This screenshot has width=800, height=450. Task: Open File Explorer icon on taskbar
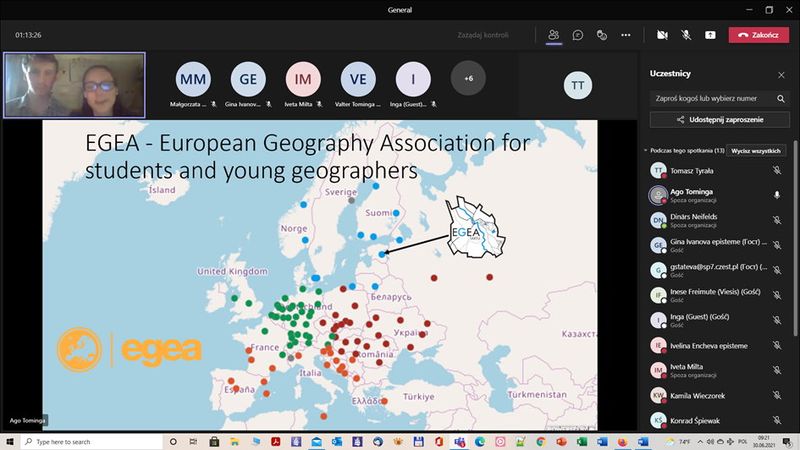pyautogui.click(x=234, y=441)
